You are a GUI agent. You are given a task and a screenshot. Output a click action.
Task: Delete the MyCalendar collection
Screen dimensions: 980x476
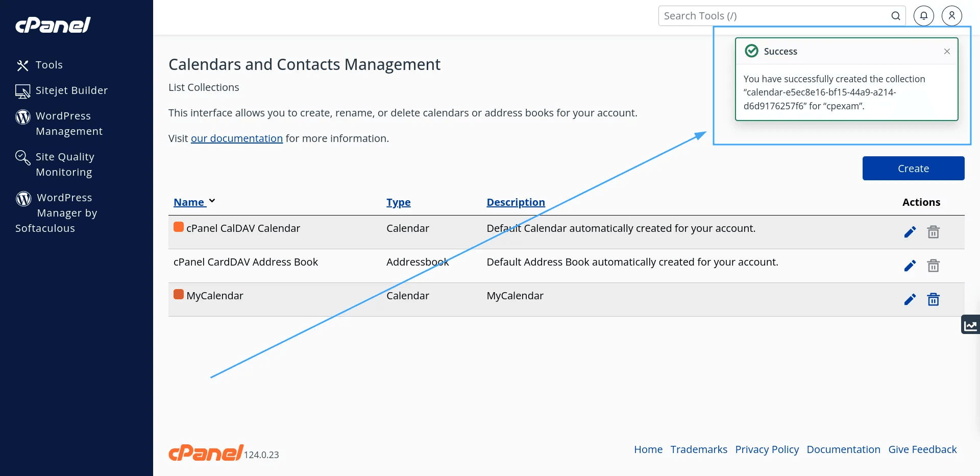[x=934, y=300]
